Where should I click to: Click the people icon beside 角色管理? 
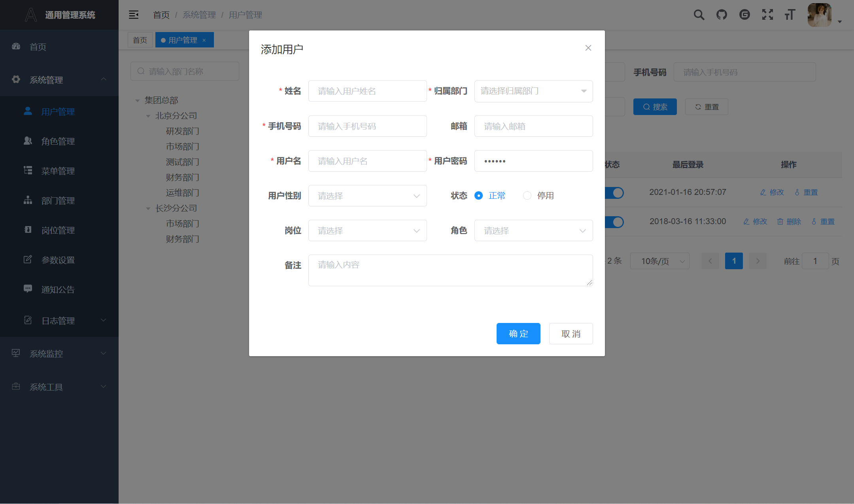coord(28,141)
